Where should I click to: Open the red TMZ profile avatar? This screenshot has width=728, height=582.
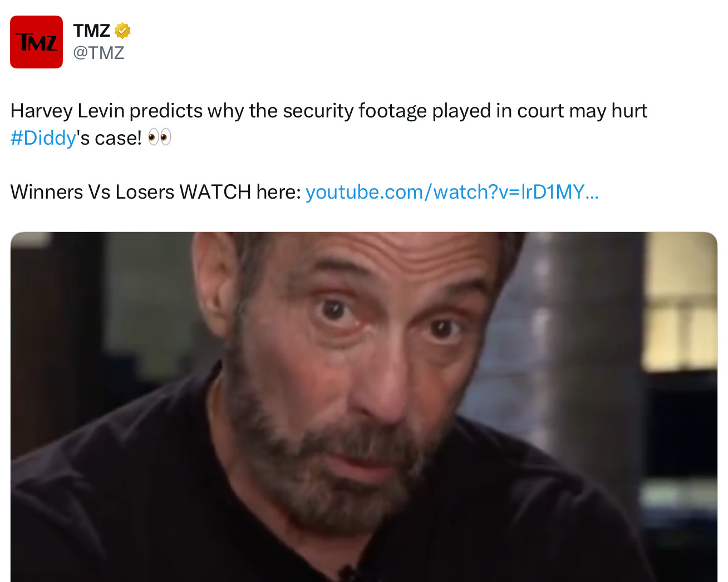coord(36,42)
